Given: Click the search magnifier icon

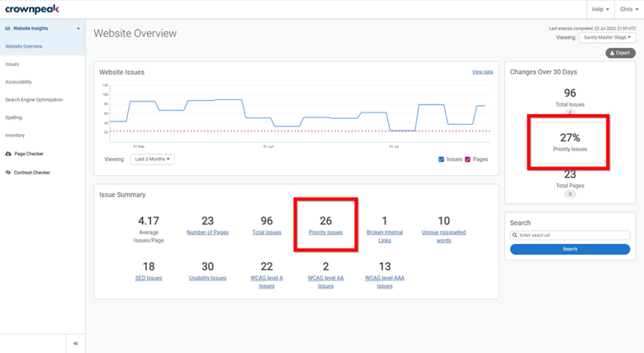Looking at the screenshot, I should click(x=514, y=236).
